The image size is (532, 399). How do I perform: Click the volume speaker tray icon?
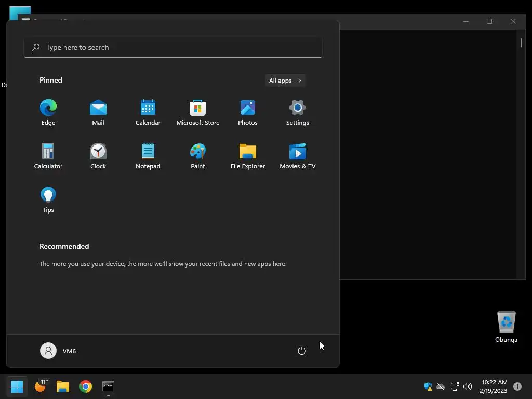[x=468, y=387]
